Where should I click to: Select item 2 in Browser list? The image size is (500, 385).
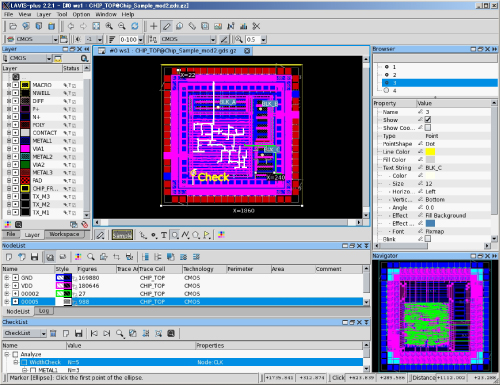394,75
